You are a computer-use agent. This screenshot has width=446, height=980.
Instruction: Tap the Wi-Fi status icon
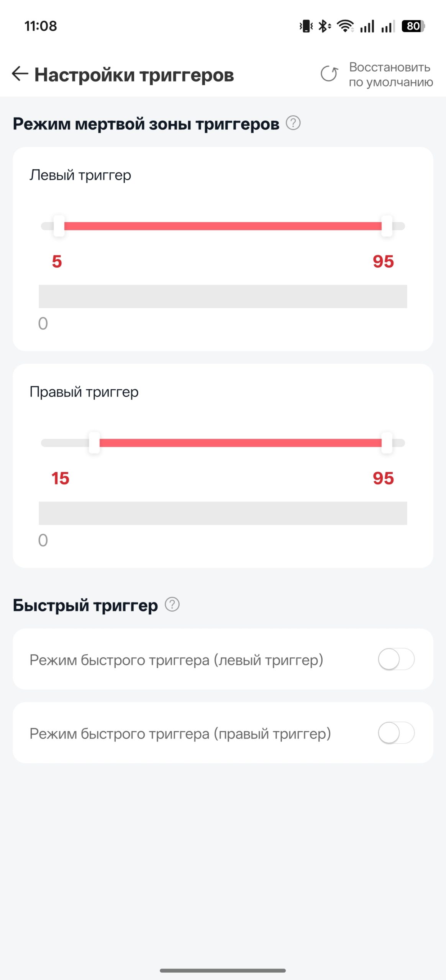pos(345,26)
